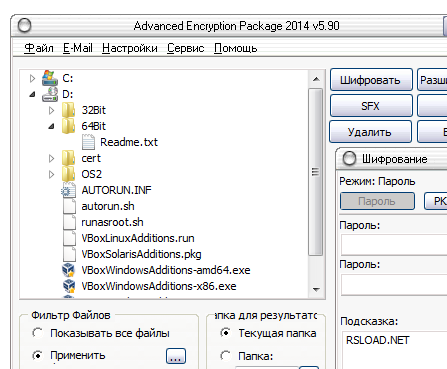Click the cert folder icon
447x369 pixels.
click(x=69, y=158)
